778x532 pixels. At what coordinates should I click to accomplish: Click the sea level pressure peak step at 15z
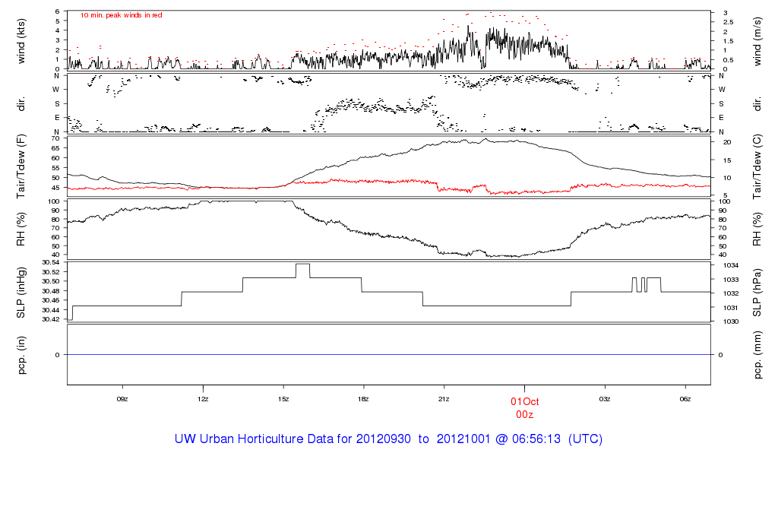(302, 264)
